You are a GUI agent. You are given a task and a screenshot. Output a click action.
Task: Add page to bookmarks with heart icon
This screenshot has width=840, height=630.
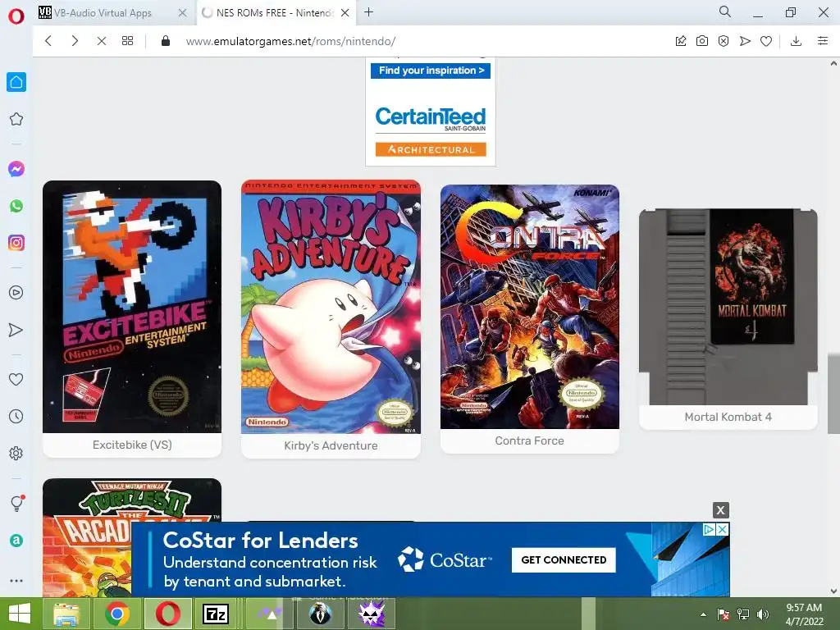coord(766,41)
